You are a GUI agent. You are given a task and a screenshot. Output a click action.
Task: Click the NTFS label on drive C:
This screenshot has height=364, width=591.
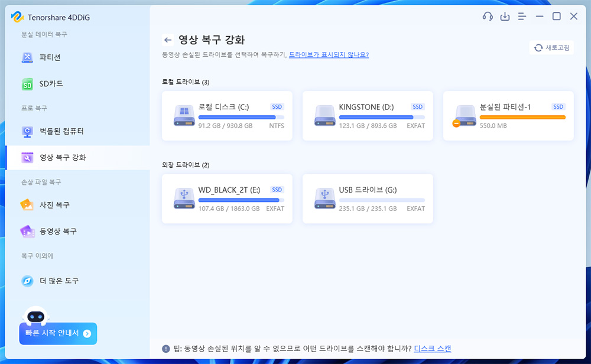[x=277, y=126]
